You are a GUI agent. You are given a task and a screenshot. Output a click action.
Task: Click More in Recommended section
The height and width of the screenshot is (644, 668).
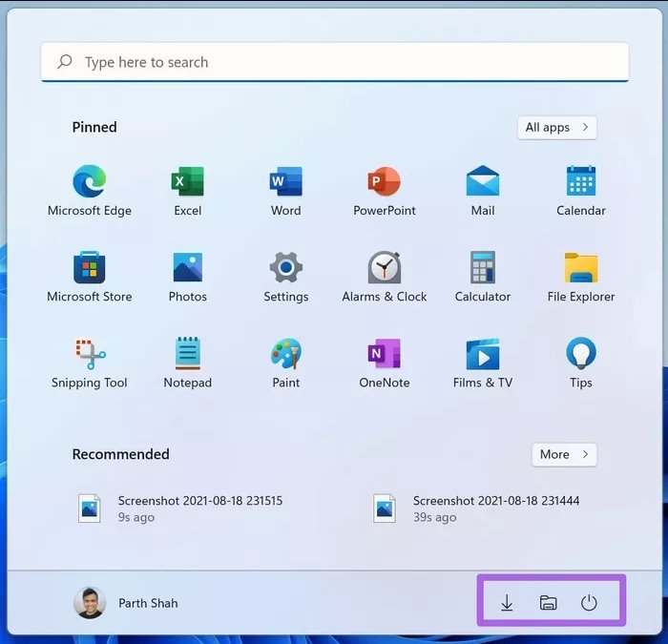565,454
